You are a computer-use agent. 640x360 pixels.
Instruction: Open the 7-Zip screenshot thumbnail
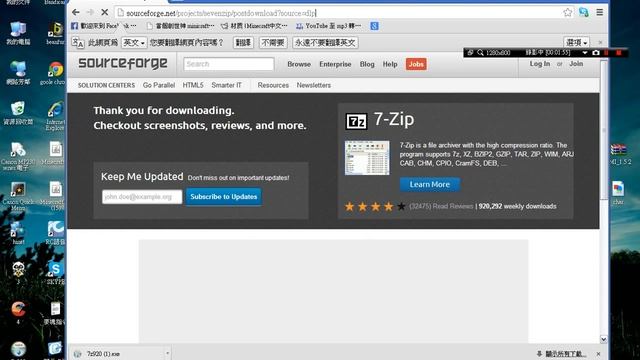(x=367, y=158)
